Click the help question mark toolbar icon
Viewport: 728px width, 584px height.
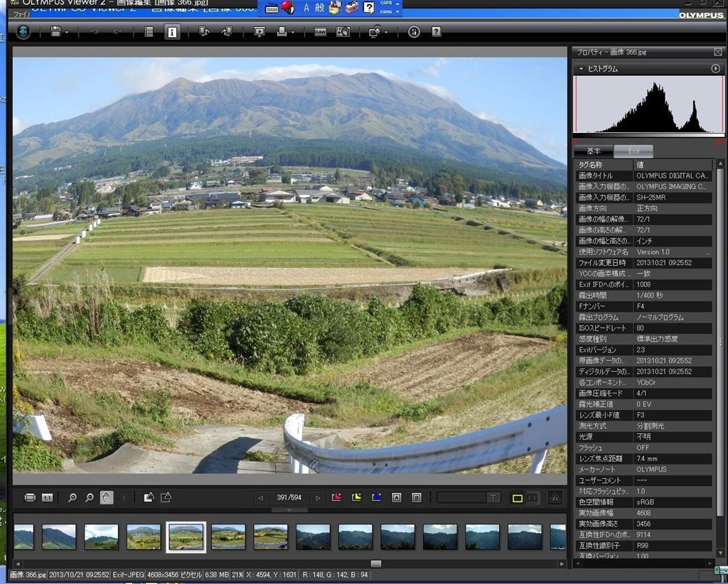[437, 32]
